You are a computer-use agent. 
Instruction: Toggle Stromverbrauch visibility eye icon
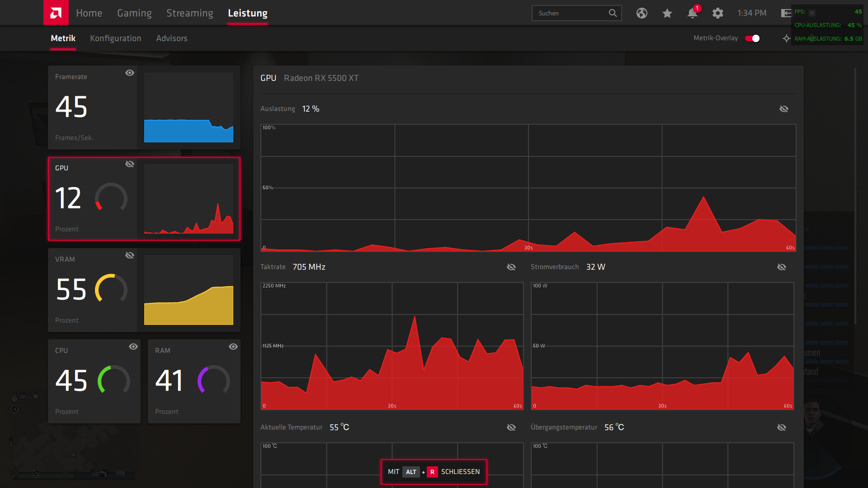(782, 267)
